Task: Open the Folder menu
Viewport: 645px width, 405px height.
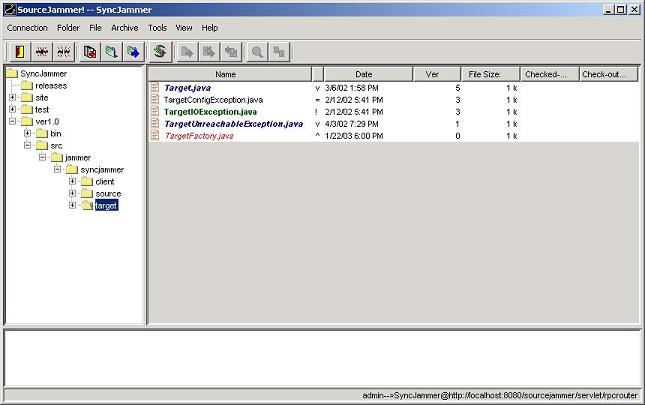Action: pyautogui.click(x=68, y=28)
